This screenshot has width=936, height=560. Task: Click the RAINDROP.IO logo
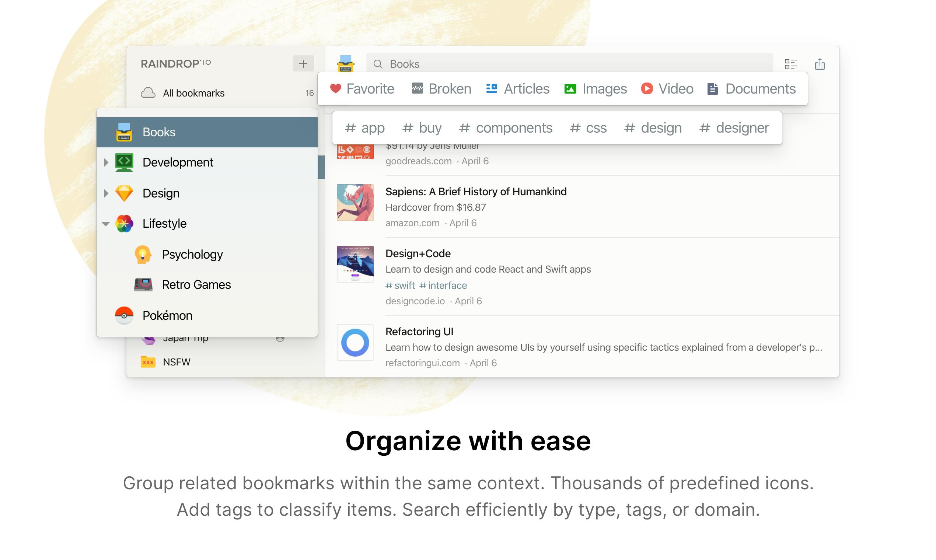[175, 63]
